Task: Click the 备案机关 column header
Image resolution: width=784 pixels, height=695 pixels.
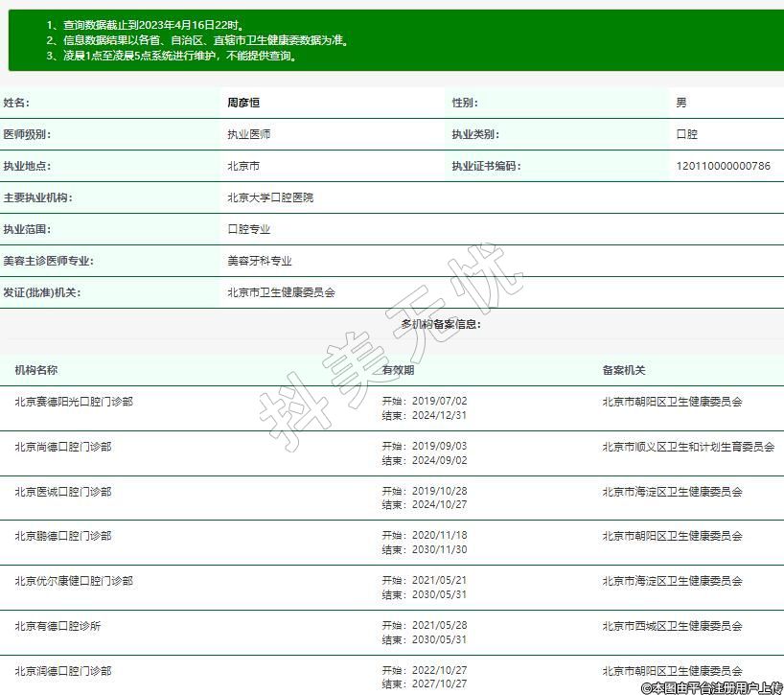Action: [x=624, y=370]
